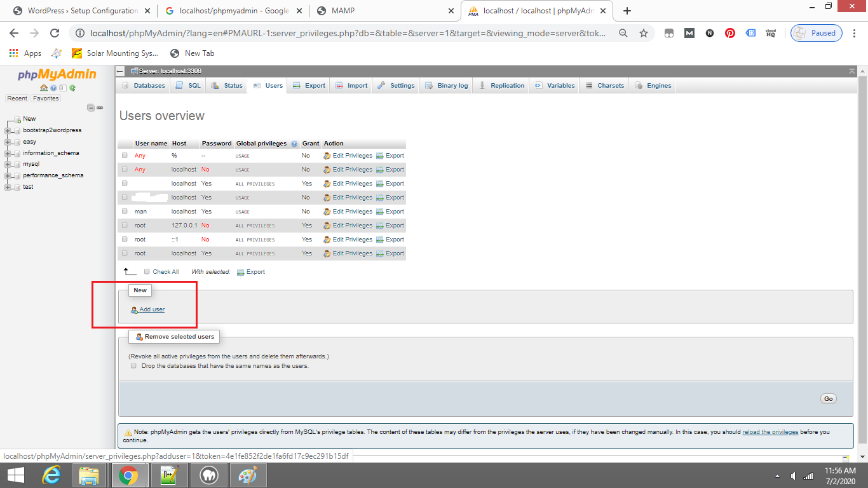Click the reload navigation panel icon
This screenshot has height=488, width=868.
coord(72,88)
